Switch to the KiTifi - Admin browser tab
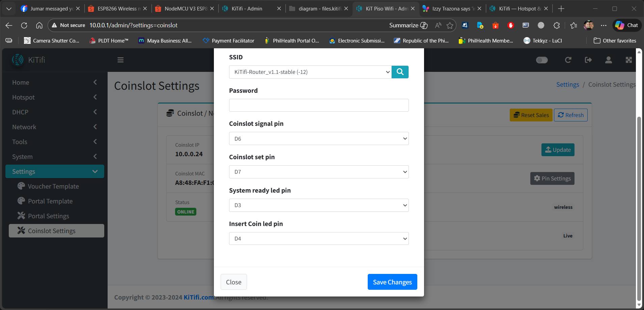Screen dimensions: 644x310 click(x=251, y=9)
